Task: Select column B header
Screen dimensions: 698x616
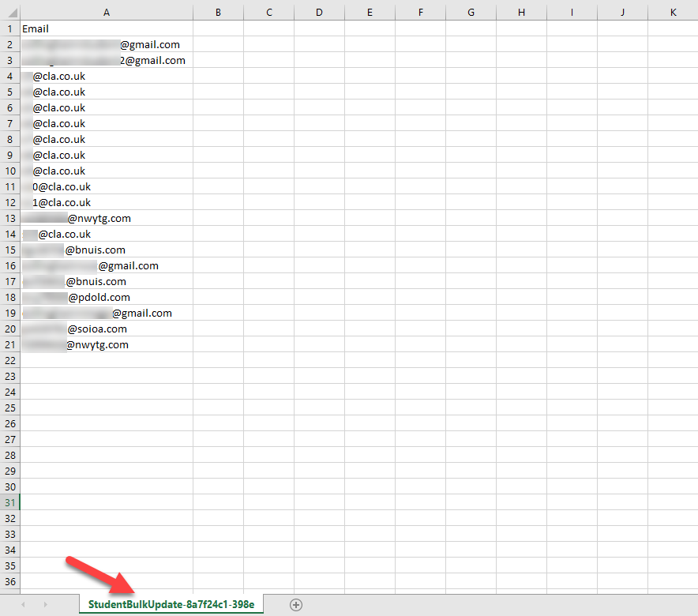Action: (x=218, y=12)
